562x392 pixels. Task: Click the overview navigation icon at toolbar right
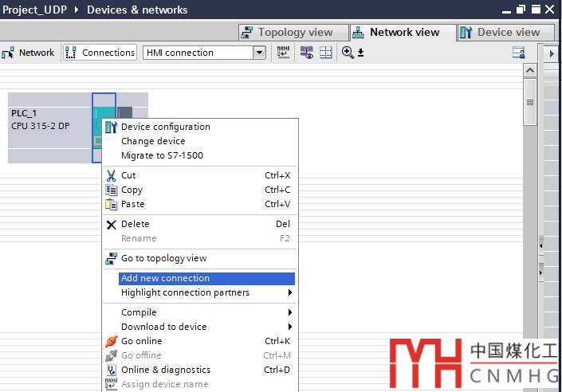(x=518, y=53)
